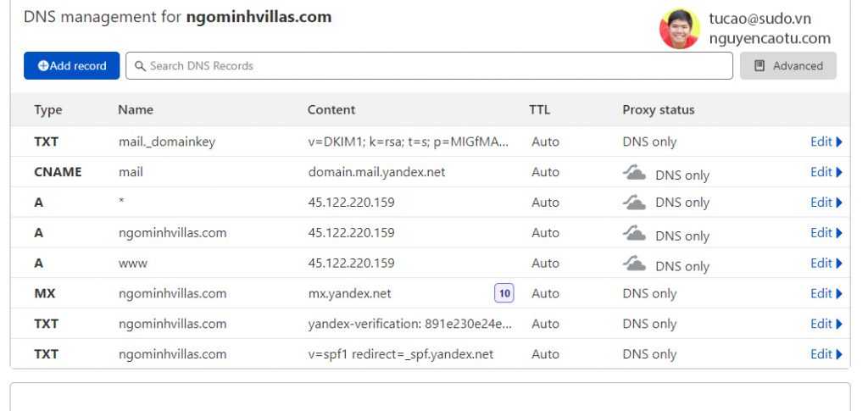This screenshot has height=411, width=868.
Task: Toggle proxy cloud for ngominhvillas.com A record
Action: pos(634,233)
